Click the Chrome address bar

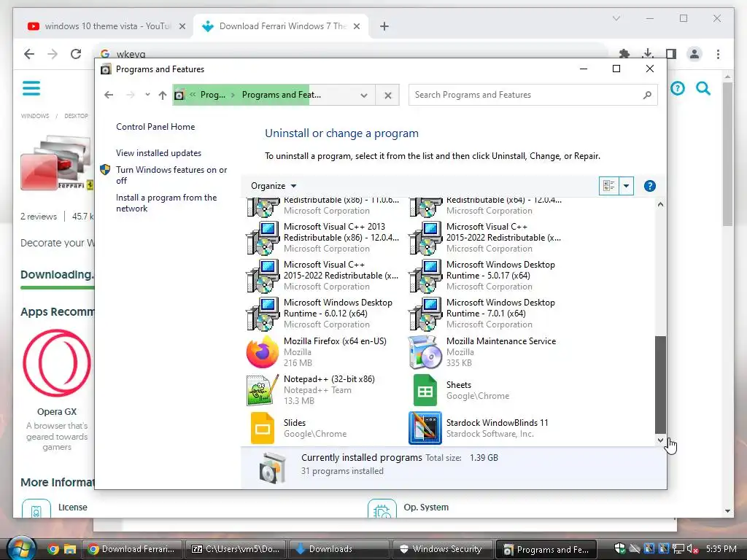(352, 54)
